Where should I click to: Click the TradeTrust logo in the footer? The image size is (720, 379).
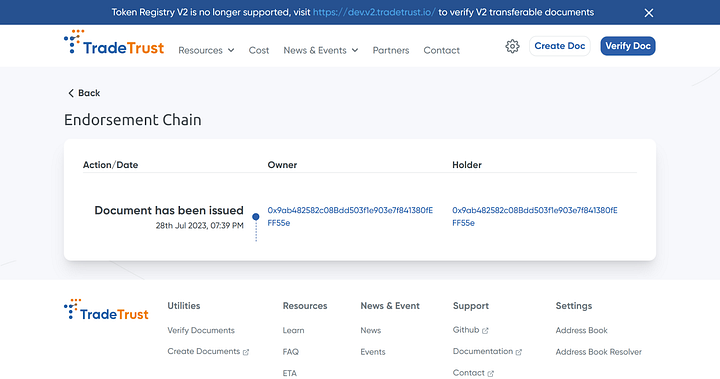(x=106, y=309)
